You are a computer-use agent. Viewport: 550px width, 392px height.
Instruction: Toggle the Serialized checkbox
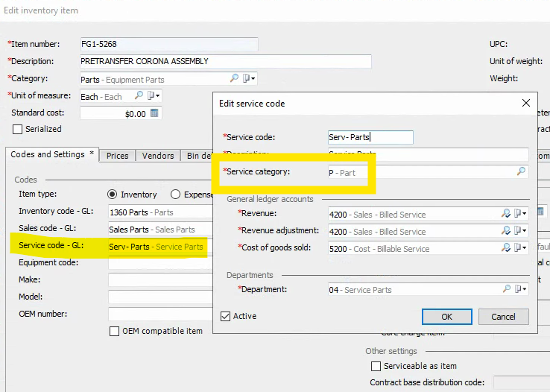point(17,130)
